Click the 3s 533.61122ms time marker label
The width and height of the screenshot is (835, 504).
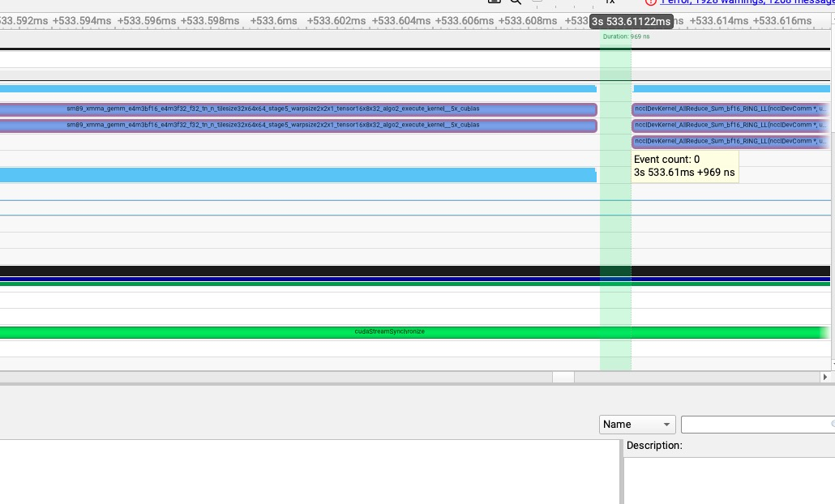(x=631, y=21)
